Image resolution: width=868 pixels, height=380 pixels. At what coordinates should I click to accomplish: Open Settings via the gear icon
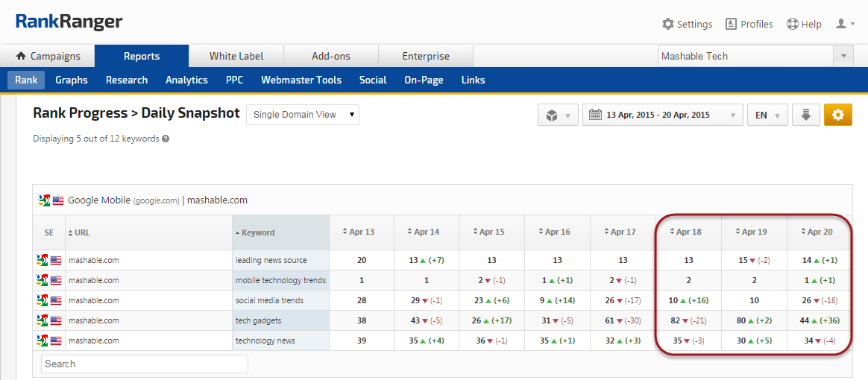tap(668, 24)
